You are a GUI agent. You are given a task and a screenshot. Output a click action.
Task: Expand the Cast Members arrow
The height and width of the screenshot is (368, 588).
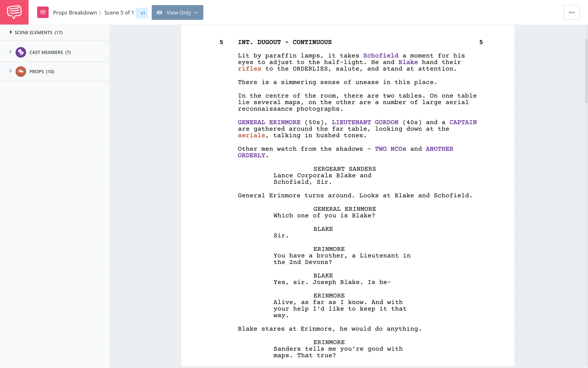pyautogui.click(x=11, y=52)
